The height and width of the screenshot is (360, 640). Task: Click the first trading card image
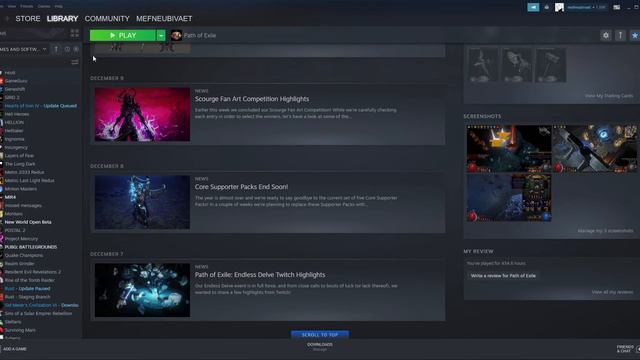(483, 65)
